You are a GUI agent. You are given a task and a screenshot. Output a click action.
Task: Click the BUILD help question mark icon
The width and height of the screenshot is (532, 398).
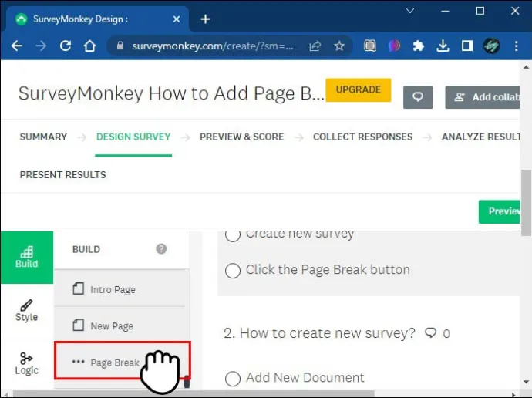click(161, 248)
